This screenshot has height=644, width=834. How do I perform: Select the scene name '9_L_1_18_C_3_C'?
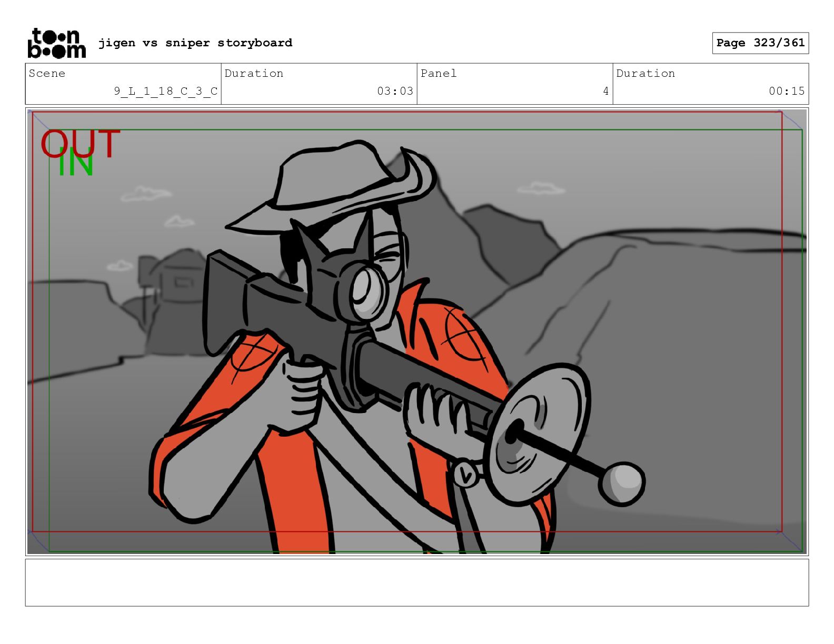[x=166, y=91]
